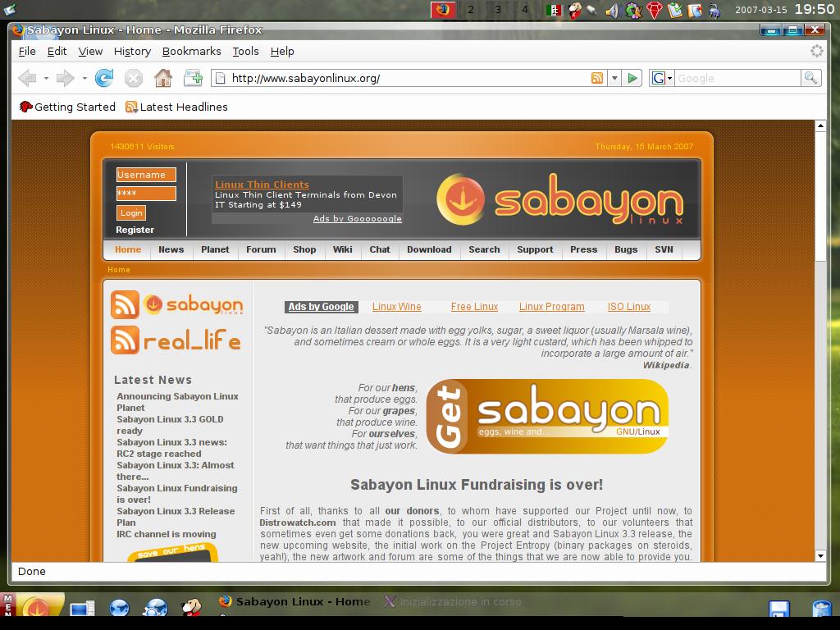Open the Forum navigation tab
The height and width of the screenshot is (630, 840).
(x=261, y=249)
